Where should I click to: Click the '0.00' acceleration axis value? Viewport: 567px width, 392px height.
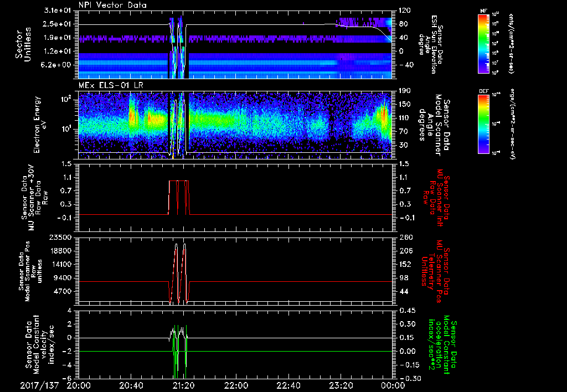point(407,351)
